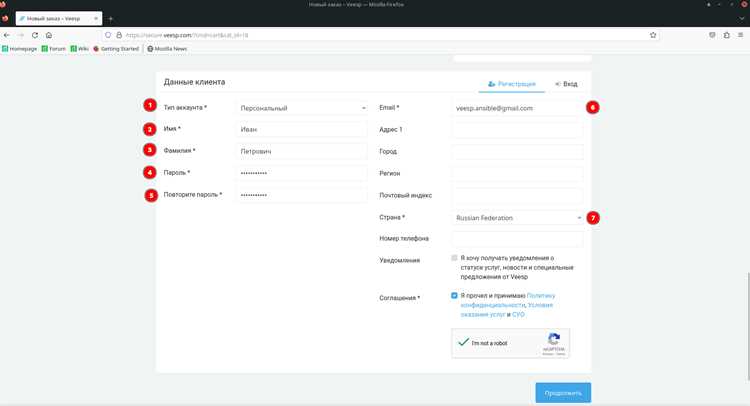
Task: Enable the Уведомления notifications checkbox
Action: (x=454, y=258)
